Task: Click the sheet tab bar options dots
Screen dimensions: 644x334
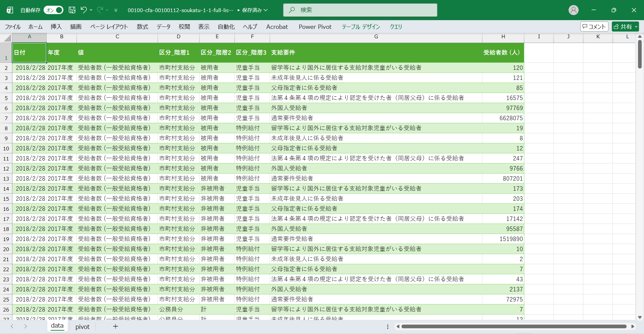Action: 387,327
